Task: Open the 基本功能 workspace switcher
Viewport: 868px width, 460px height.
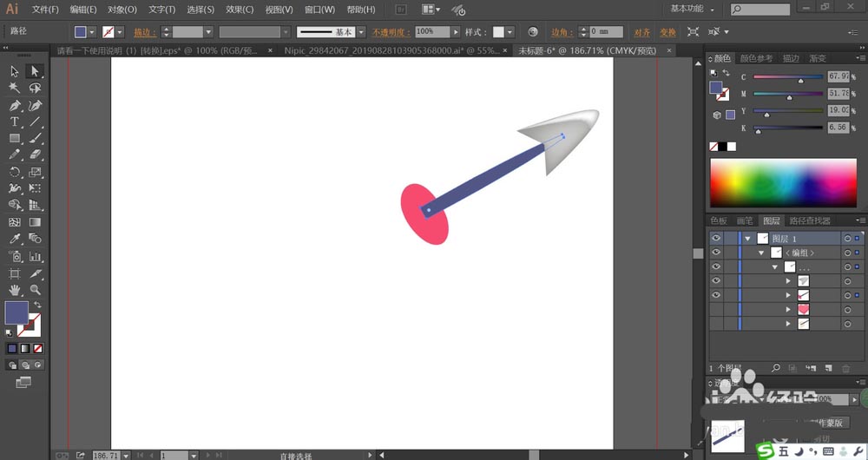Action: 692,9
